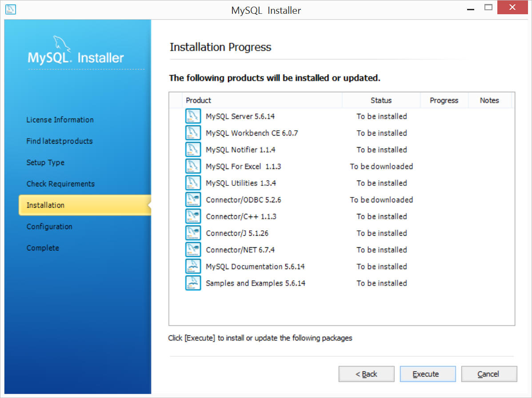This screenshot has height=398, width=532.
Task: Click the MySQL Workbench 'To be installed' status
Action: coord(382,133)
